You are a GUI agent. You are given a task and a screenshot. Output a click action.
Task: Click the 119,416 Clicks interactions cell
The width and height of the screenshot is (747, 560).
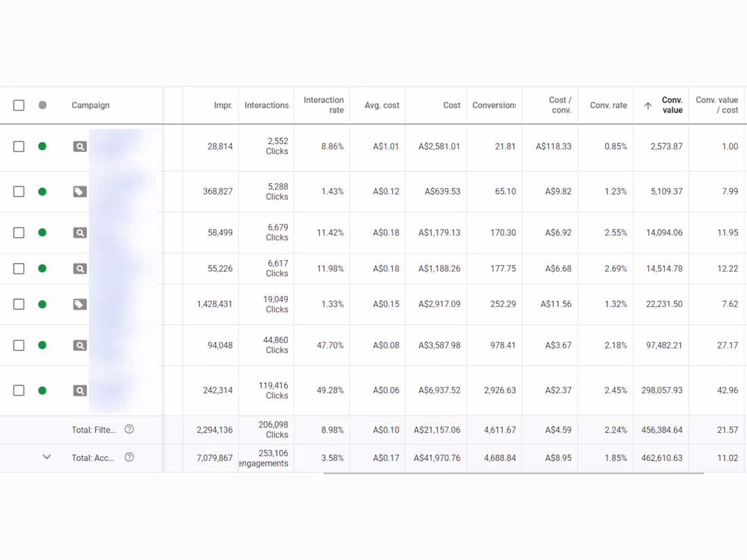click(274, 390)
